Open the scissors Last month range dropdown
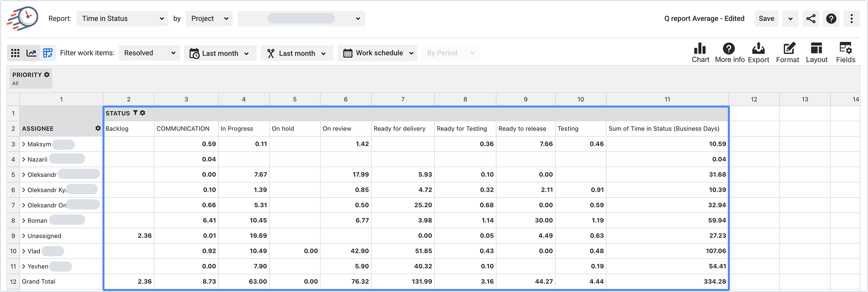The width and height of the screenshot is (868, 292). (x=297, y=53)
